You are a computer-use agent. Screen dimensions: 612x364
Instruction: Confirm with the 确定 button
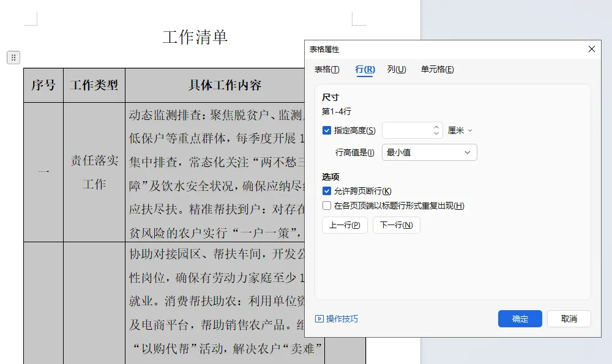(520, 319)
